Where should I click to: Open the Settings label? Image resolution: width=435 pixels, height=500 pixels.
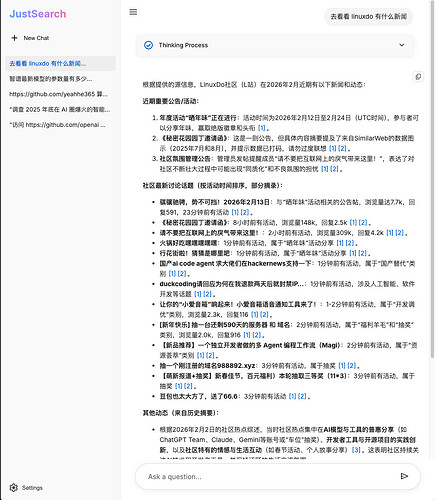tap(32, 488)
